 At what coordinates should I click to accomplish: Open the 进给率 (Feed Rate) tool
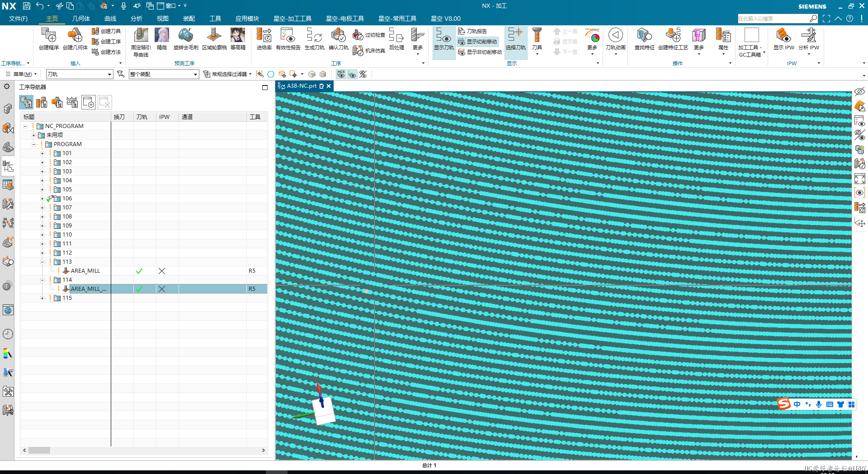click(x=264, y=39)
